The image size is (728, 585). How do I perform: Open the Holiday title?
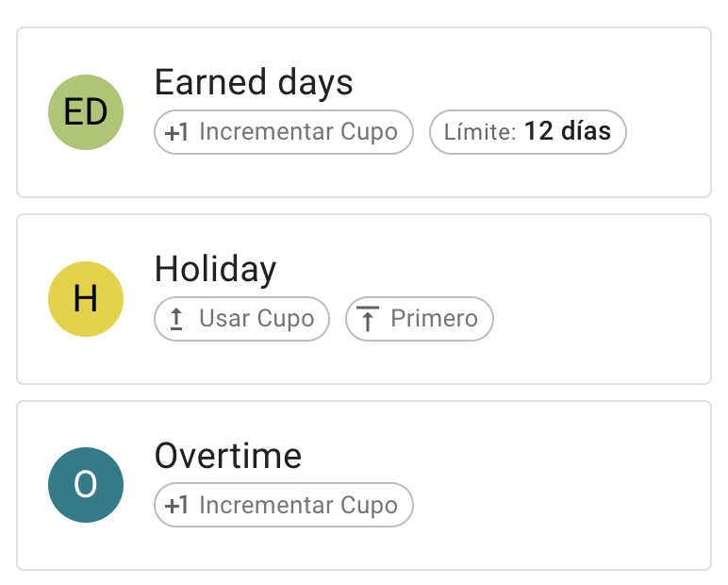(215, 270)
